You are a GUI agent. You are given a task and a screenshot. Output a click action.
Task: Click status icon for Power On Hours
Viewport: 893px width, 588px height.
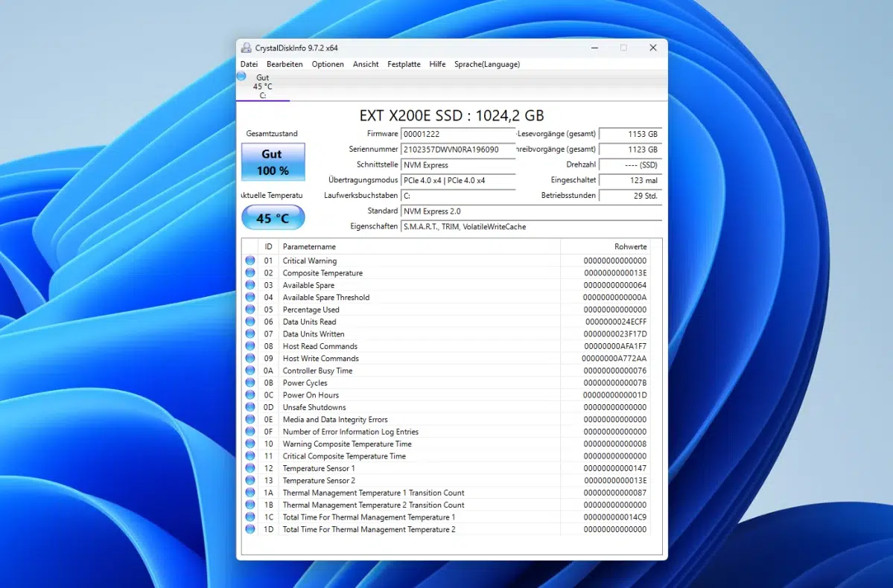[x=250, y=395]
